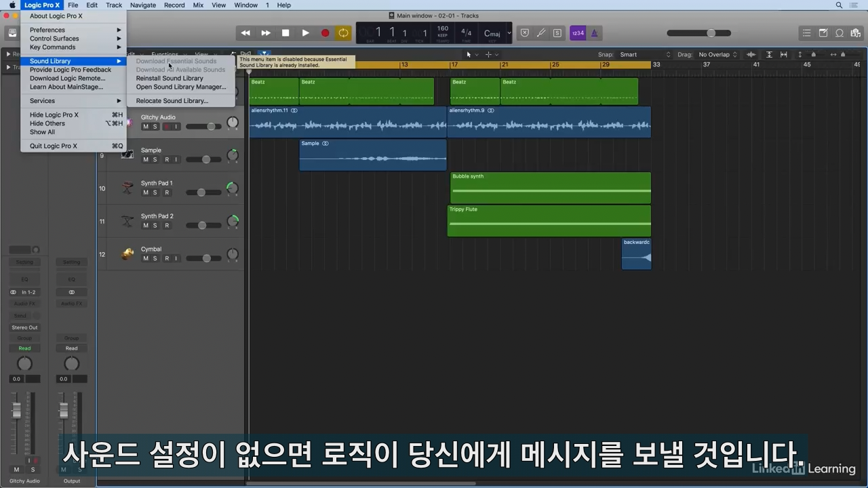Open the Note Pads icon

pyautogui.click(x=823, y=33)
